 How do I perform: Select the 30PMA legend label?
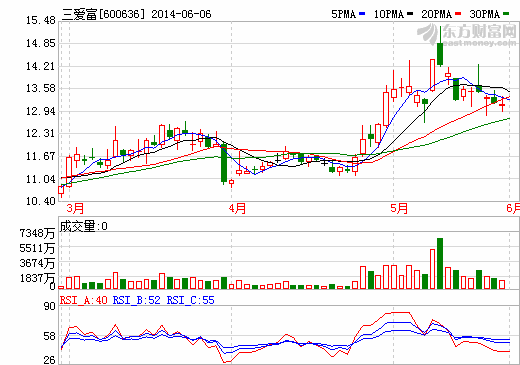click(x=485, y=14)
